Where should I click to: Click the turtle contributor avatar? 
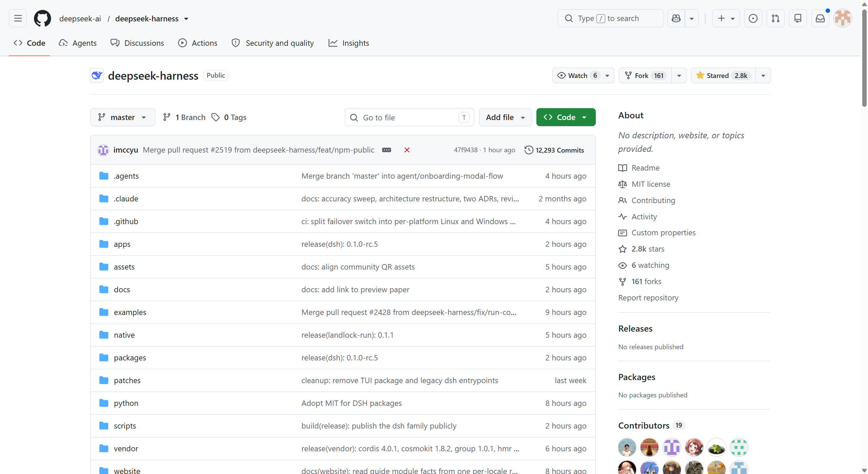pyautogui.click(x=716, y=447)
